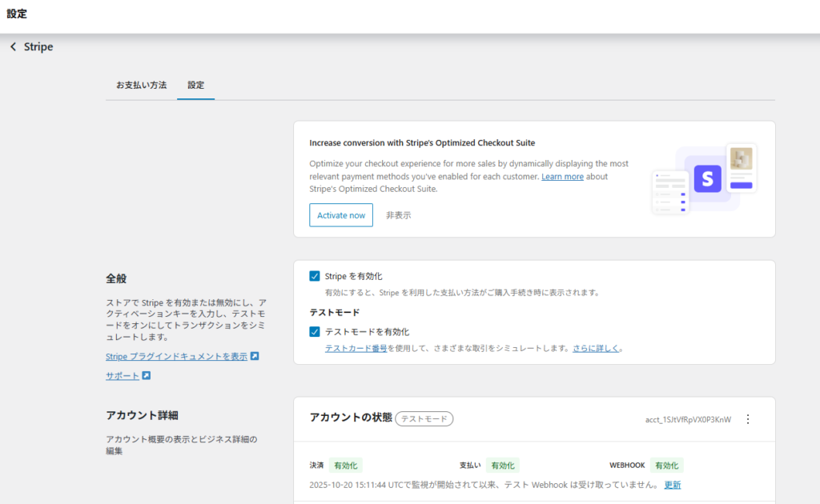Select the 設定 tab

tap(195, 85)
